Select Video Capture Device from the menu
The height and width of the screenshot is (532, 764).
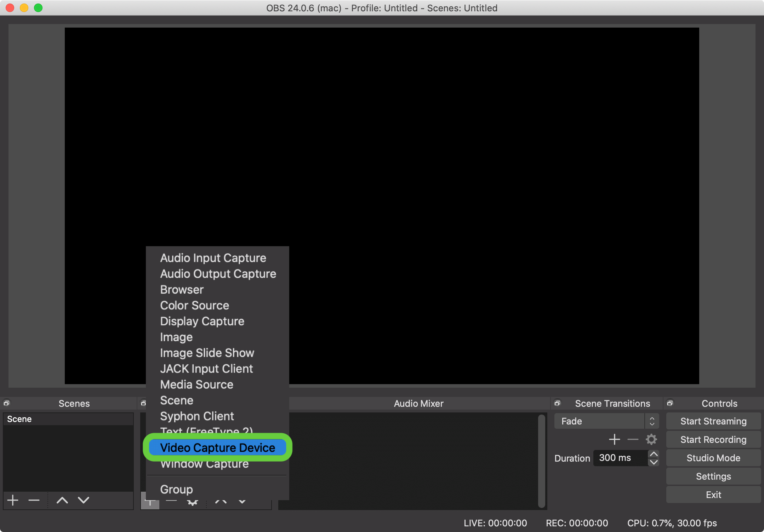pos(217,447)
